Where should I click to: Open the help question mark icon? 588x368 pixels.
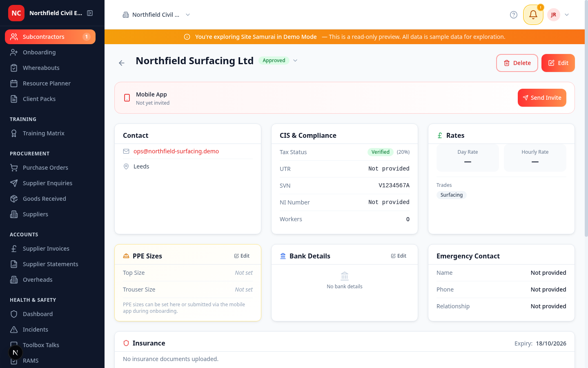(513, 14)
